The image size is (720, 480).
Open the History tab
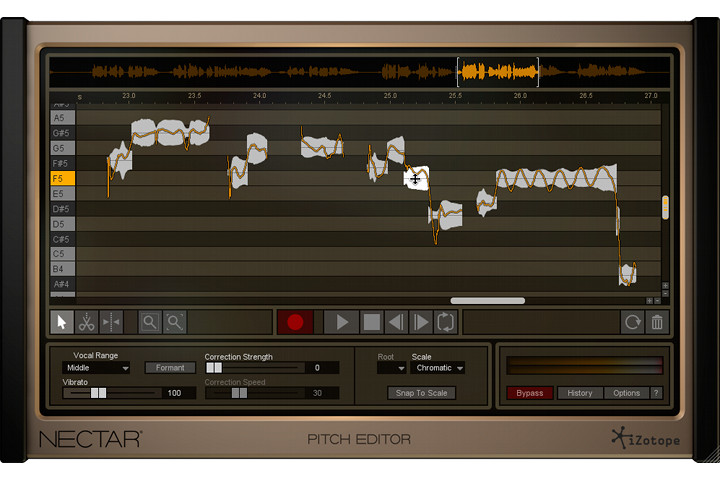pos(580,393)
